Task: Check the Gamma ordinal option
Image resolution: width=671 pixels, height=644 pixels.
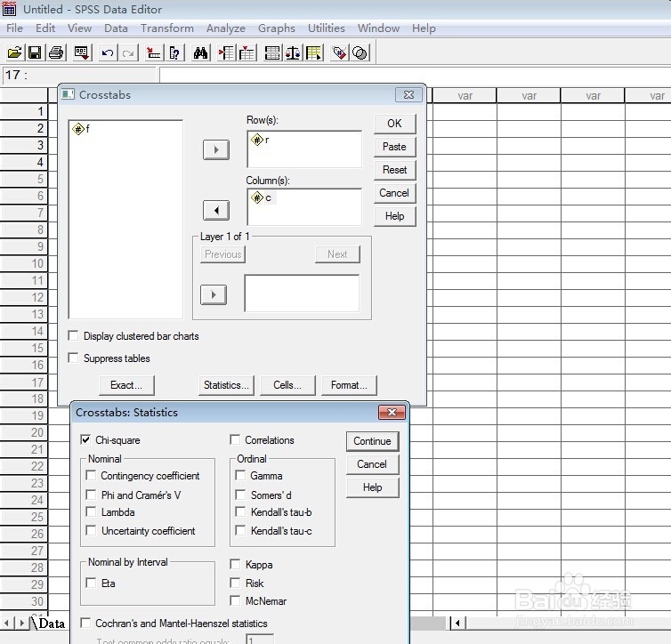Action: (240, 476)
